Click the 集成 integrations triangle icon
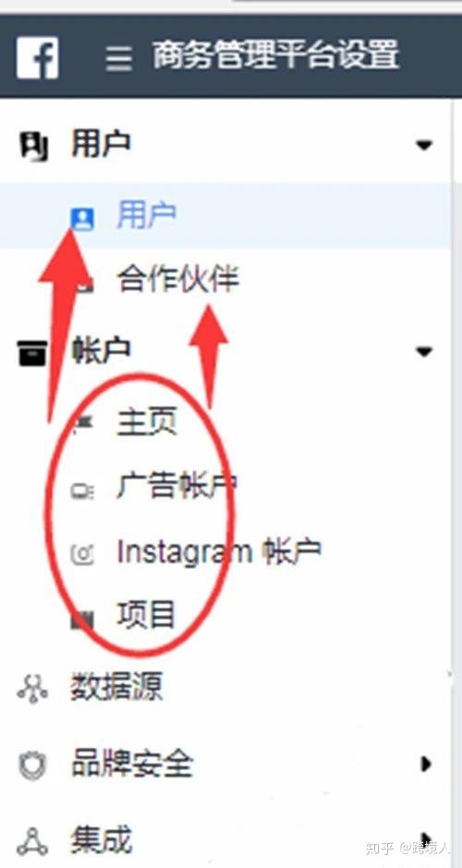 tap(32, 841)
